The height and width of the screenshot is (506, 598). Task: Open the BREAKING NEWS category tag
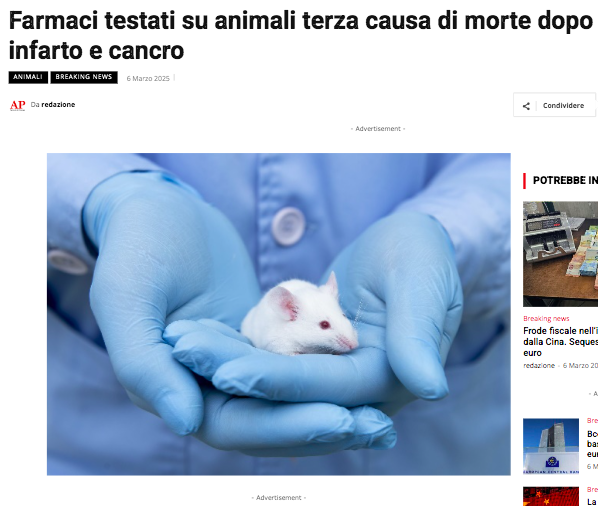(84, 77)
